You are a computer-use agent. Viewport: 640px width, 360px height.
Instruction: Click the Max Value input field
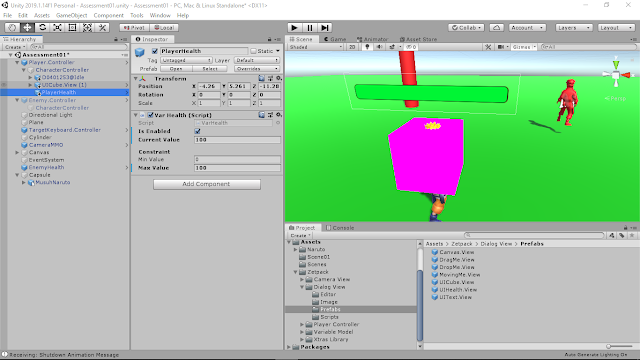[x=238, y=168]
